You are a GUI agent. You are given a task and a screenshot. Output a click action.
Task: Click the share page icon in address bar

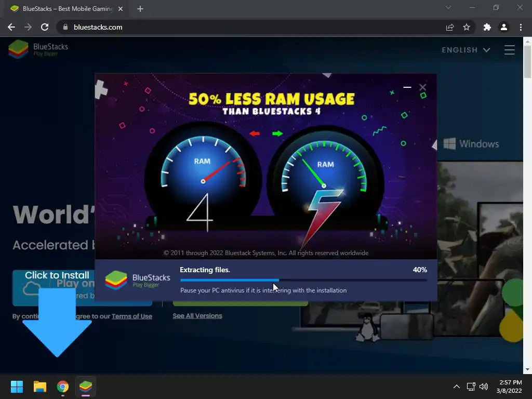pyautogui.click(x=450, y=27)
